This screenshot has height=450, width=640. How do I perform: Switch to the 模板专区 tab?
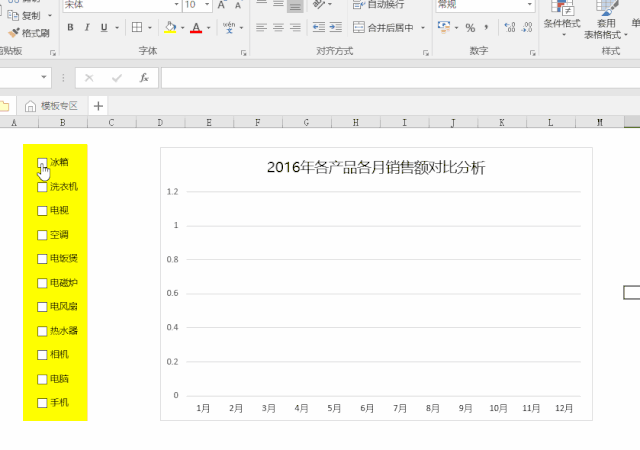coord(51,106)
